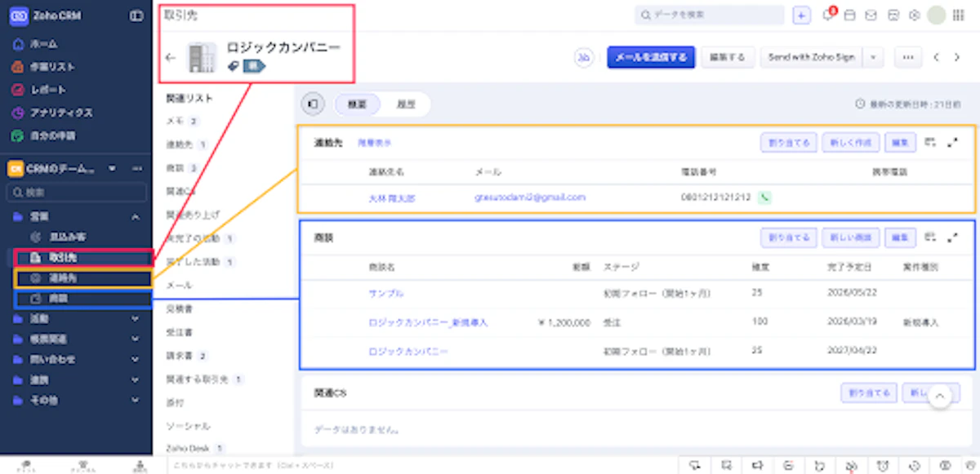This screenshot has width=980, height=474.
Task: Expand the 問い合わせ folder
Action: pyautogui.click(x=136, y=359)
